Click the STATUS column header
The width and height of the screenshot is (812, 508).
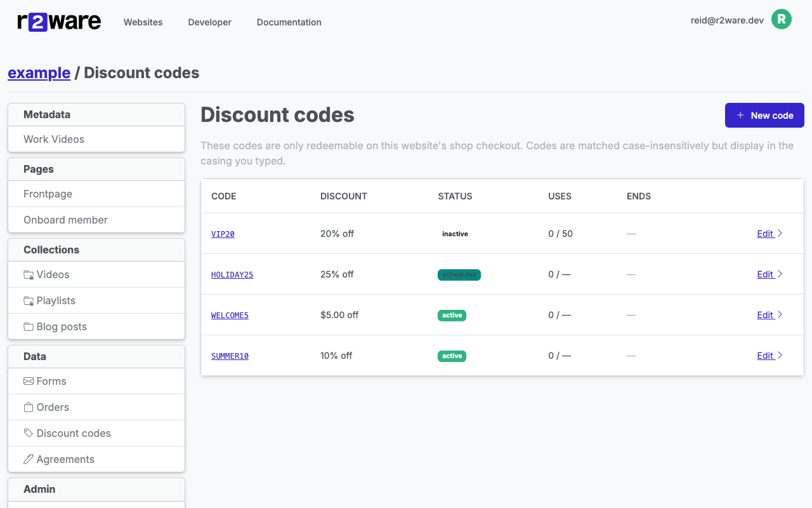click(x=455, y=196)
